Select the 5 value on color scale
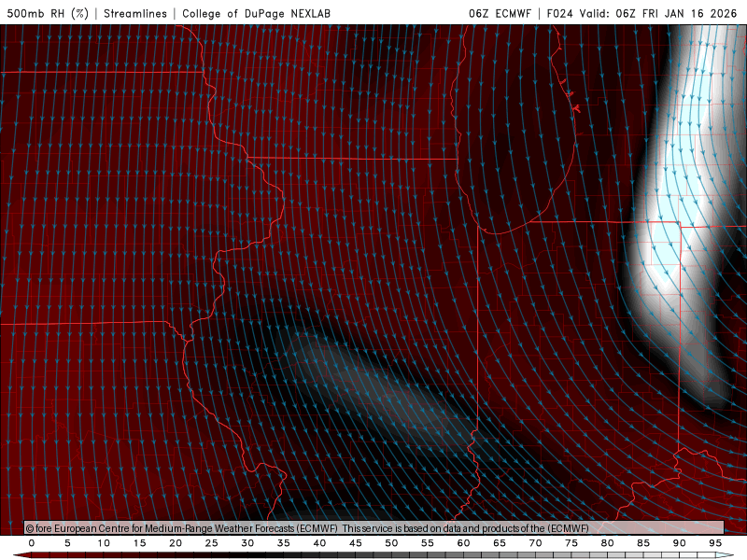747x560 pixels. tap(67, 543)
